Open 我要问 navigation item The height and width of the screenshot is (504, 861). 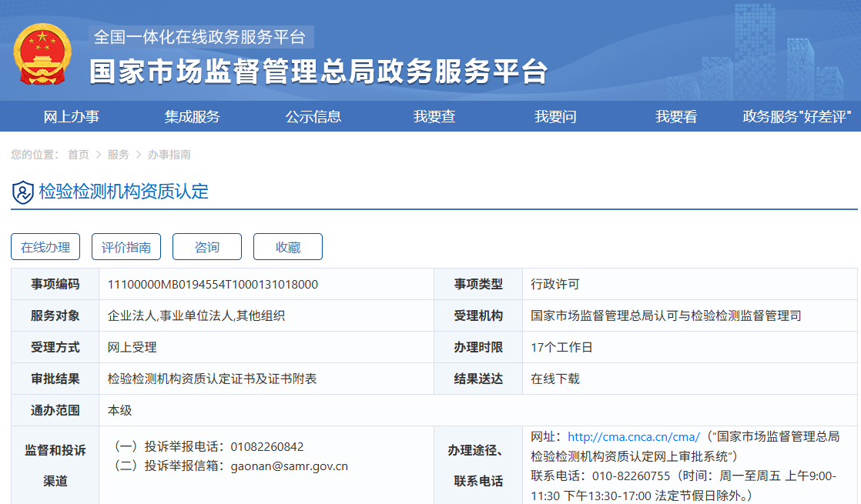click(555, 117)
